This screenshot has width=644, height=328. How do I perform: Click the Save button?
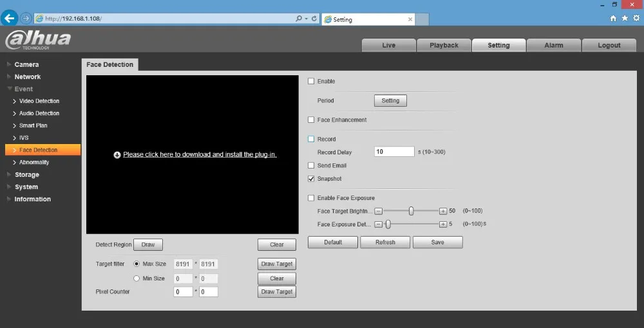pyautogui.click(x=437, y=242)
